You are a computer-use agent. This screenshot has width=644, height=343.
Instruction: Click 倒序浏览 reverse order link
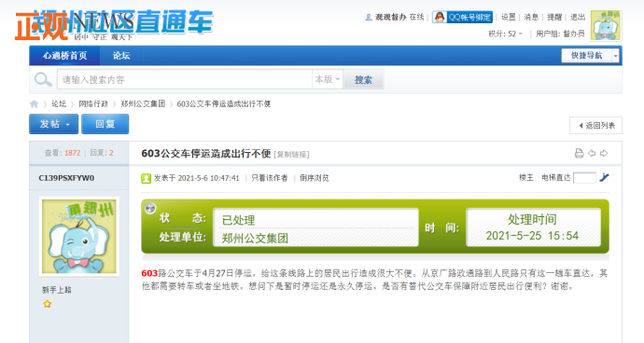tap(315, 178)
